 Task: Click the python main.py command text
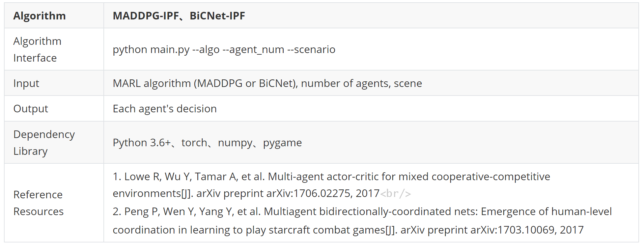click(224, 49)
